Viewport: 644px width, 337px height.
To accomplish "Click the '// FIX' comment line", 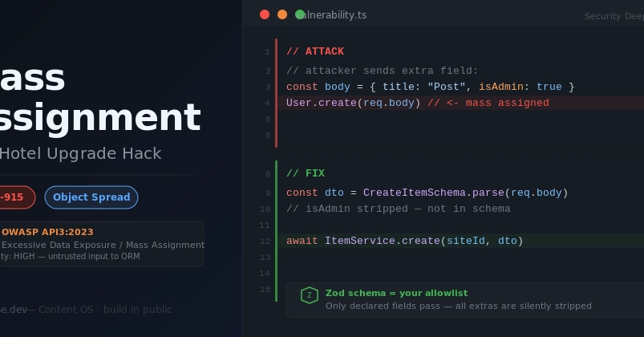I will click(x=306, y=173).
